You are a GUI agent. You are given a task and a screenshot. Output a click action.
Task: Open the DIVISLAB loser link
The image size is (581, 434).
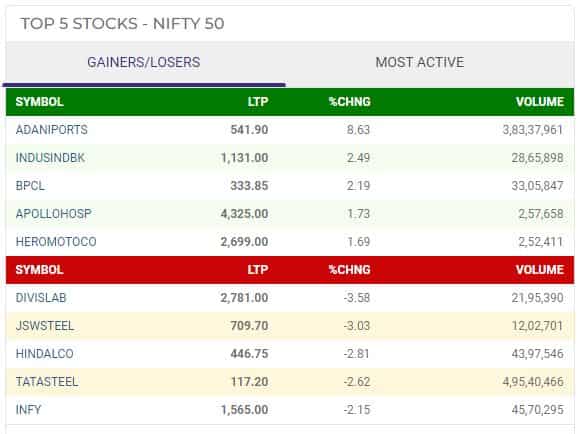[41, 298]
